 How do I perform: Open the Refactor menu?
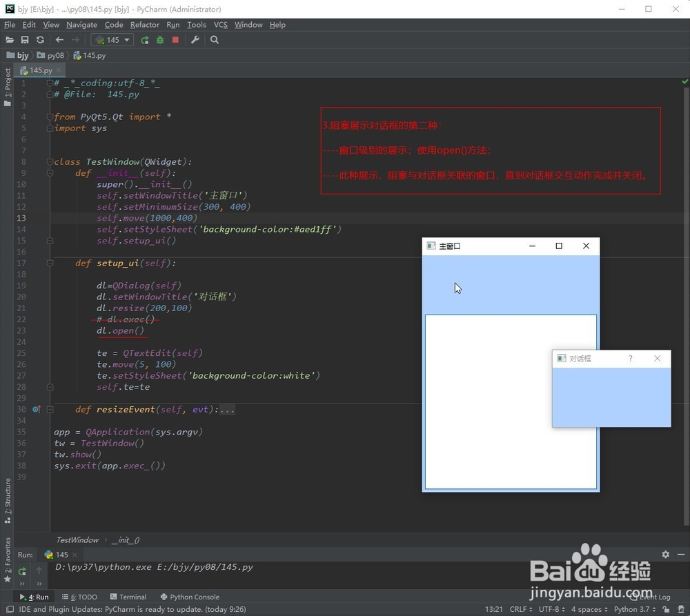click(145, 25)
